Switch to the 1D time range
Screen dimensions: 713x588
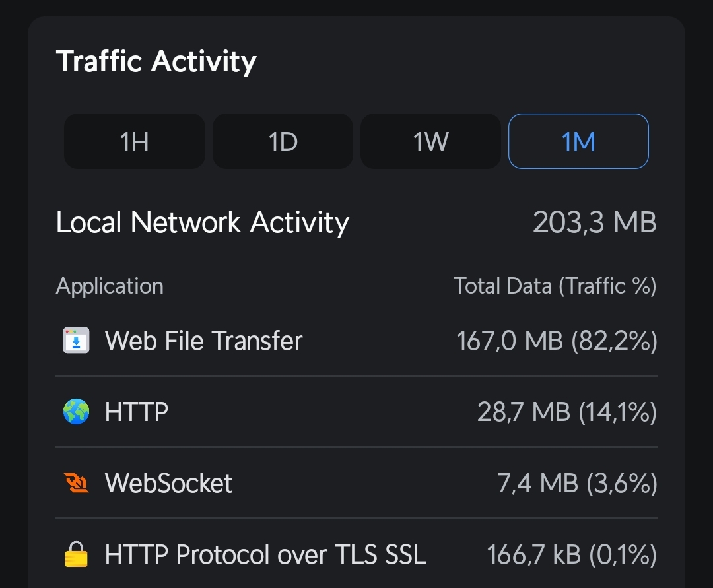coord(283,141)
